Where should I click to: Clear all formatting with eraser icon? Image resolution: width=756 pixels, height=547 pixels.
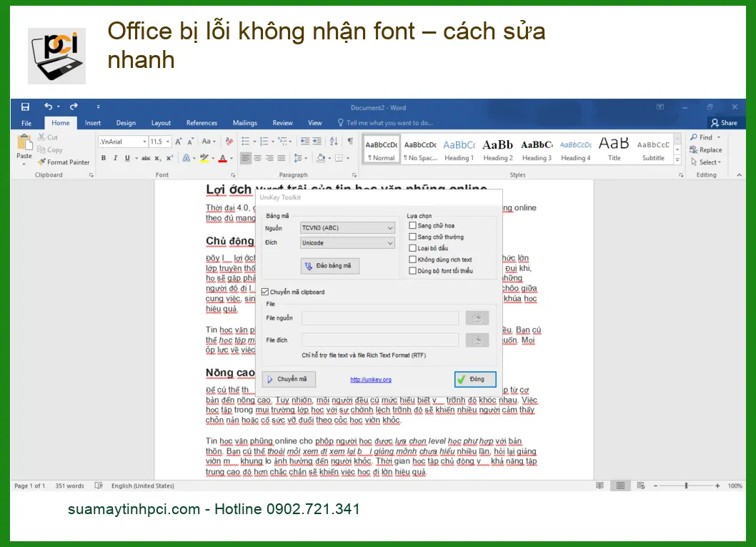[x=229, y=142]
